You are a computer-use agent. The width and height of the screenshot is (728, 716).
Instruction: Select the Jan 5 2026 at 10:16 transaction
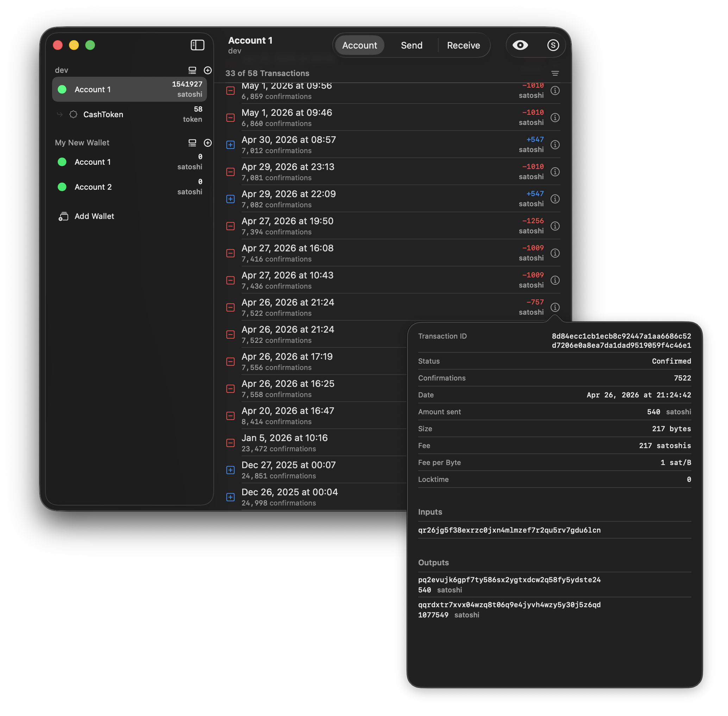point(316,442)
